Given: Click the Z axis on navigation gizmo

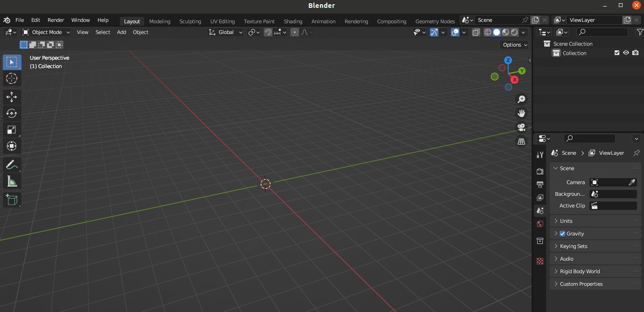Looking at the screenshot, I should [508, 60].
